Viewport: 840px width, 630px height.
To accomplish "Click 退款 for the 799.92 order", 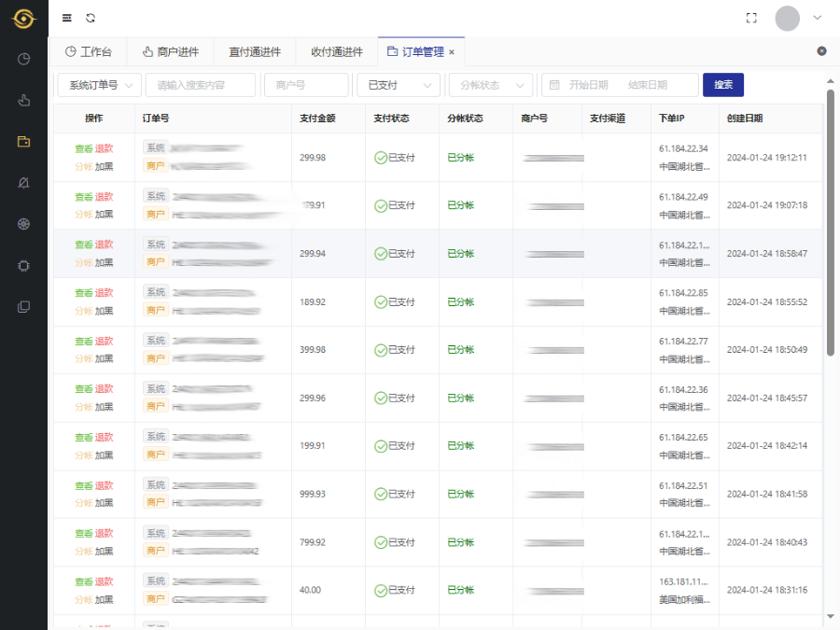I will pos(104,533).
